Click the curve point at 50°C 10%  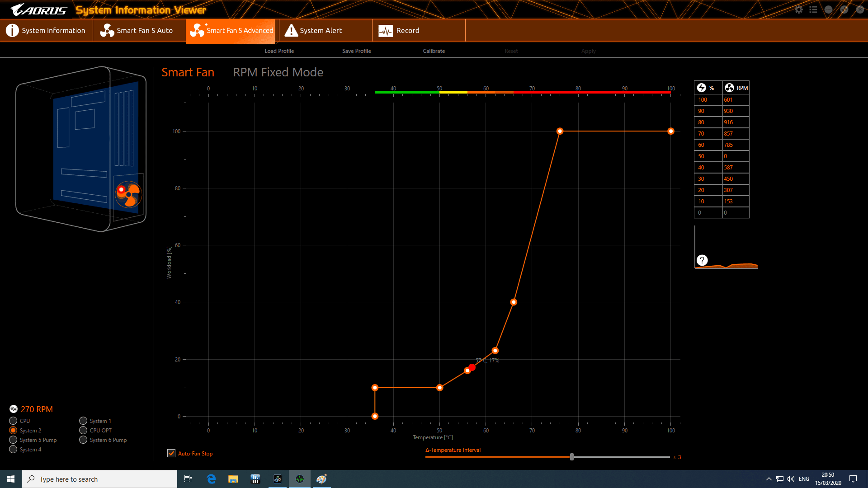click(x=439, y=388)
